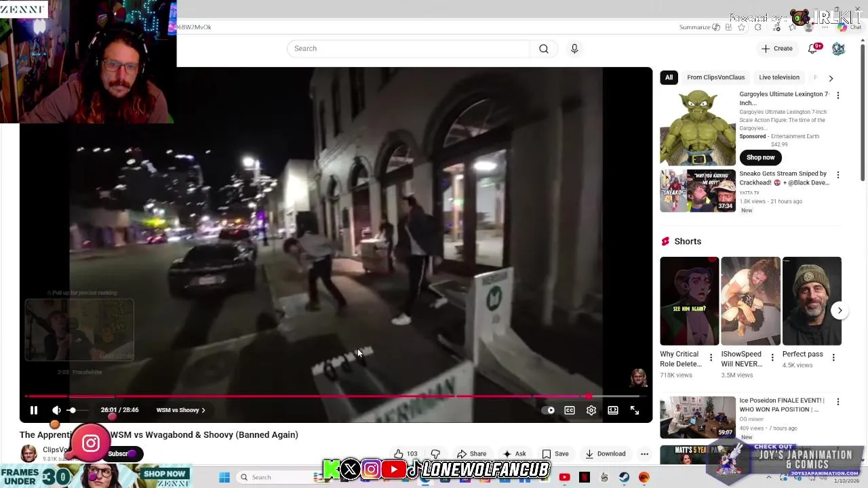The image size is (868, 488).
Task: Open the Sneako Gets Stream Sniped video thumbnail
Action: pos(698,191)
